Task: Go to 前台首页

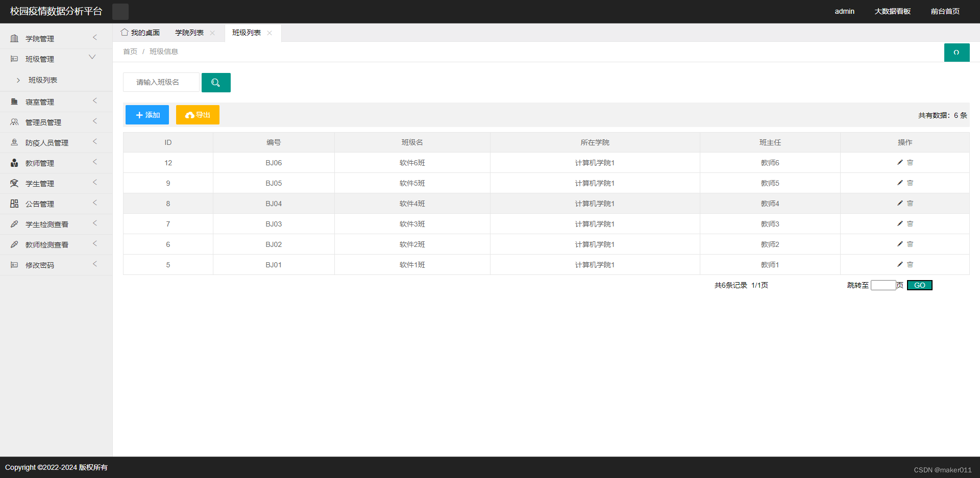Action: click(945, 11)
